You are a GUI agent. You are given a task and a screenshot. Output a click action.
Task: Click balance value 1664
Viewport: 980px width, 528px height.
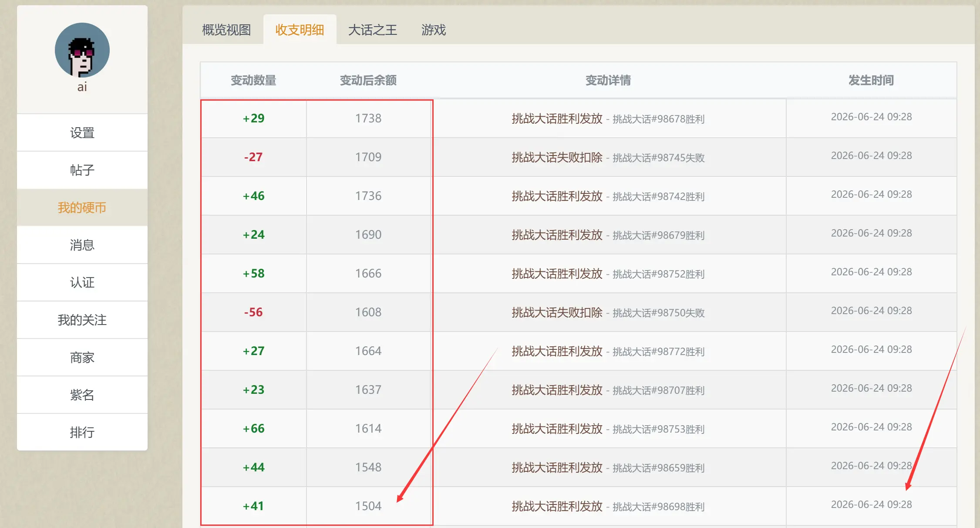(x=368, y=351)
